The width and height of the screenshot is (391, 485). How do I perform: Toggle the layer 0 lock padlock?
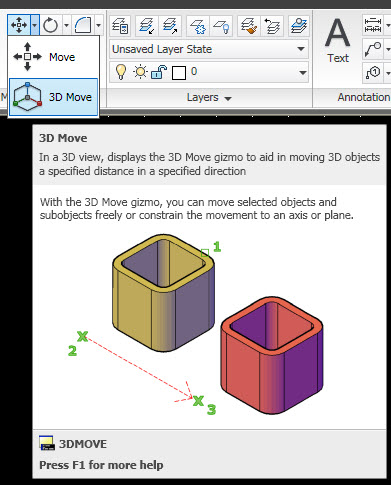[x=159, y=72]
